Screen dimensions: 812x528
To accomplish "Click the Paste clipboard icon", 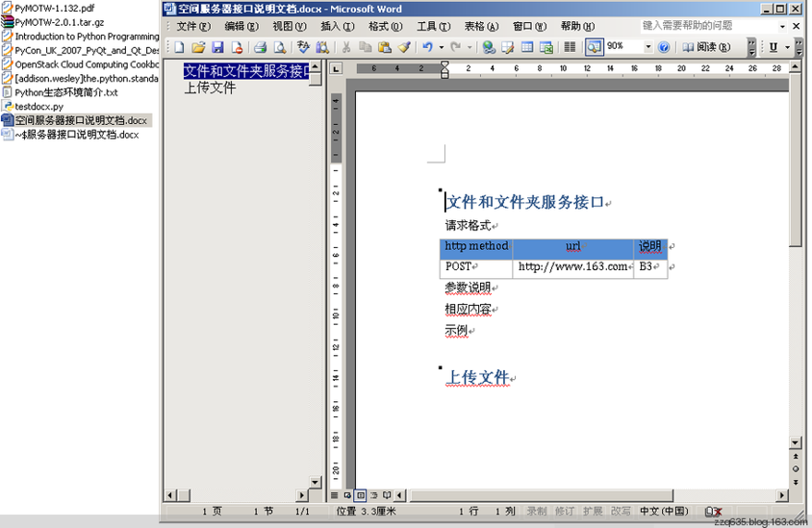I will (x=384, y=48).
